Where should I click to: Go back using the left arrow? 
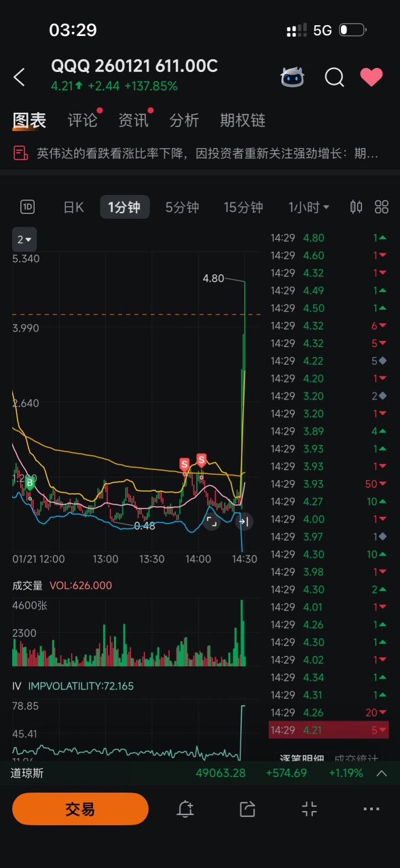coord(19,77)
